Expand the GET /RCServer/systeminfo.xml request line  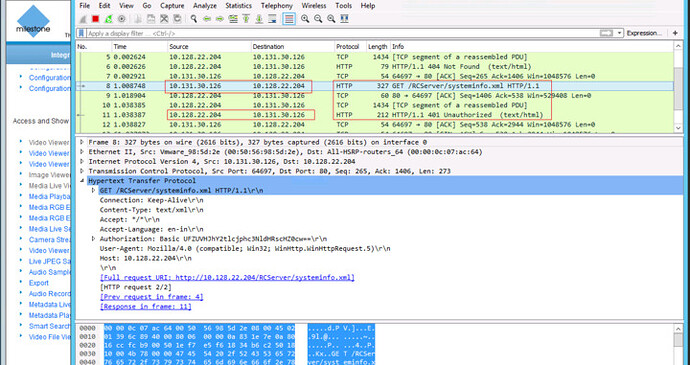click(93, 190)
